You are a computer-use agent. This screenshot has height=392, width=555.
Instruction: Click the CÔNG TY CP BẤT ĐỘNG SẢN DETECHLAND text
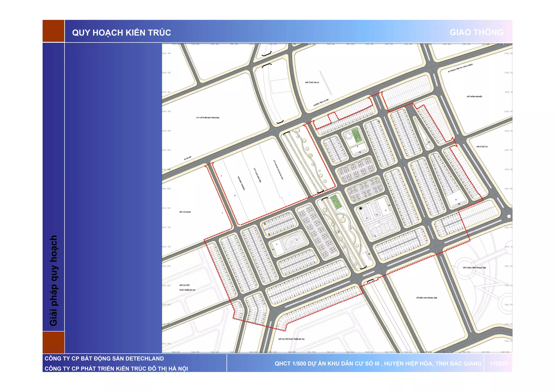(x=104, y=358)
